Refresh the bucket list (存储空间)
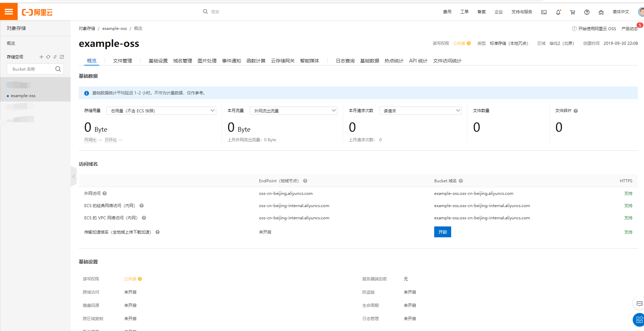 tap(48, 57)
